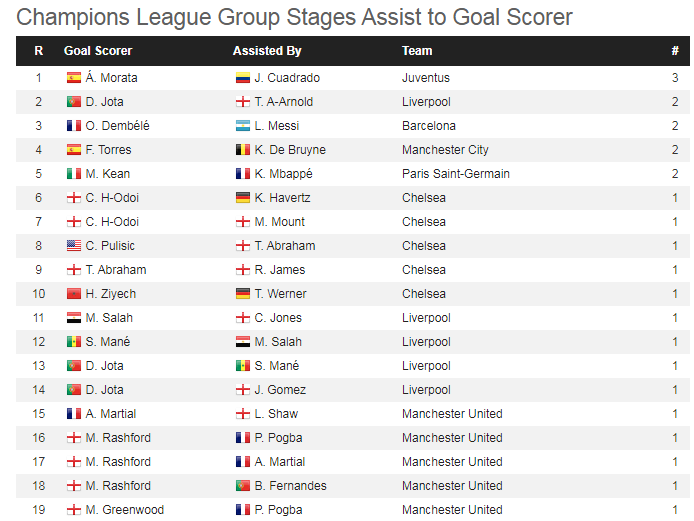Click the # count column header
This screenshot has width=694, height=521.
point(675,51)
